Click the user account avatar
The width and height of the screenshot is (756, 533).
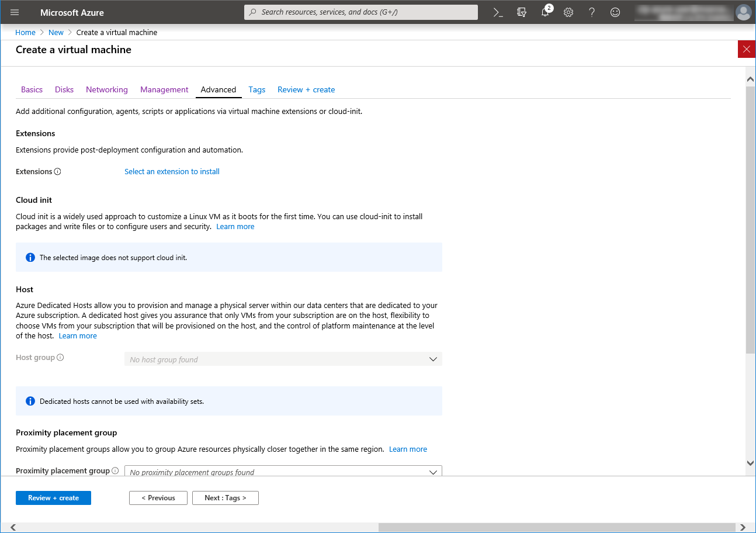(x=743, y=12)
